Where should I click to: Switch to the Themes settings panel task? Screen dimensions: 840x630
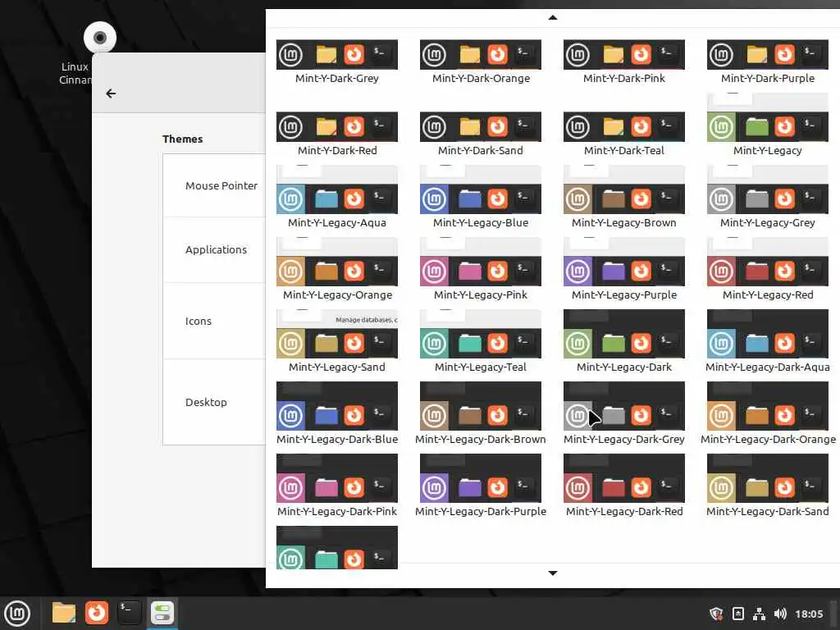(x=162, y=613)
